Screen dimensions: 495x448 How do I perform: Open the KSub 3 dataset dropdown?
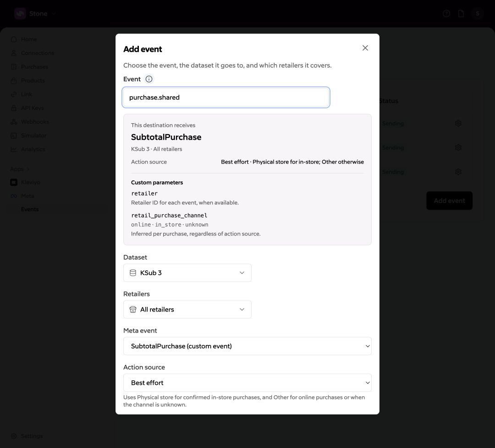(187, 273)
